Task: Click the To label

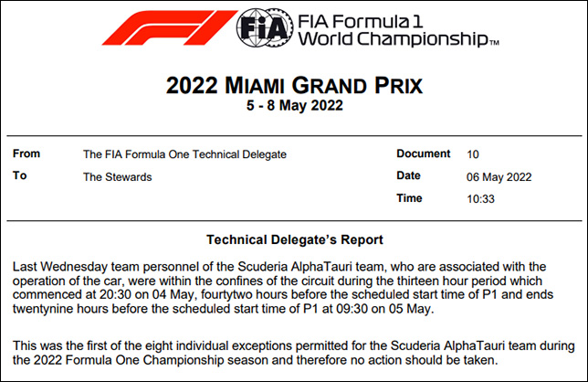Action: click(x=20, y=175)
